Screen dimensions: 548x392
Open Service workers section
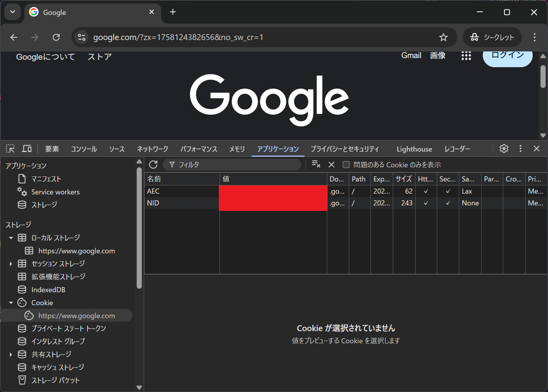pos(55,192)
